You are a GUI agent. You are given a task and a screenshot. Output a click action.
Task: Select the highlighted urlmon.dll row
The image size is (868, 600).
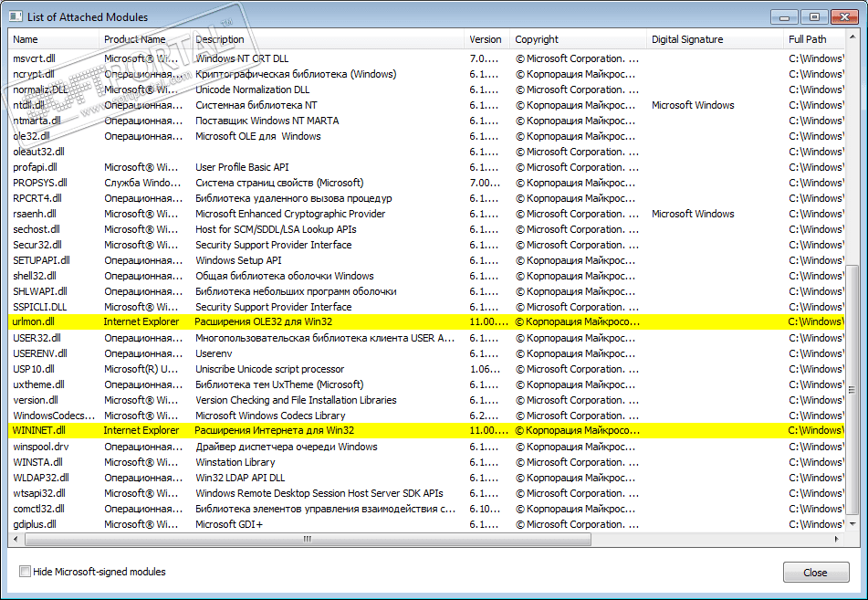click(x=426, y=321)
